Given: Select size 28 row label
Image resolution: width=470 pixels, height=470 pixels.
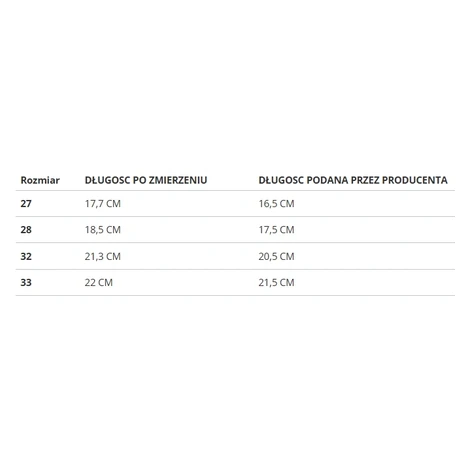Looking at the screenshot, I should point(26,230).
